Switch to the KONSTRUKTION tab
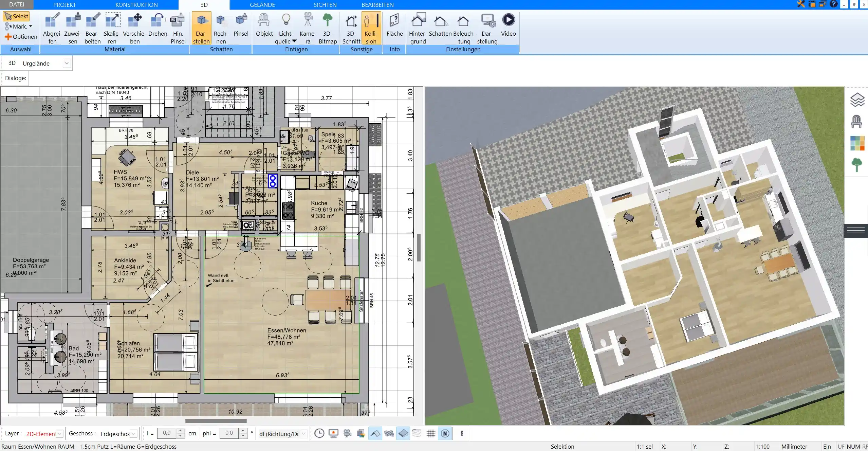This screenshot has height=451, width=868. click(136, 5)
